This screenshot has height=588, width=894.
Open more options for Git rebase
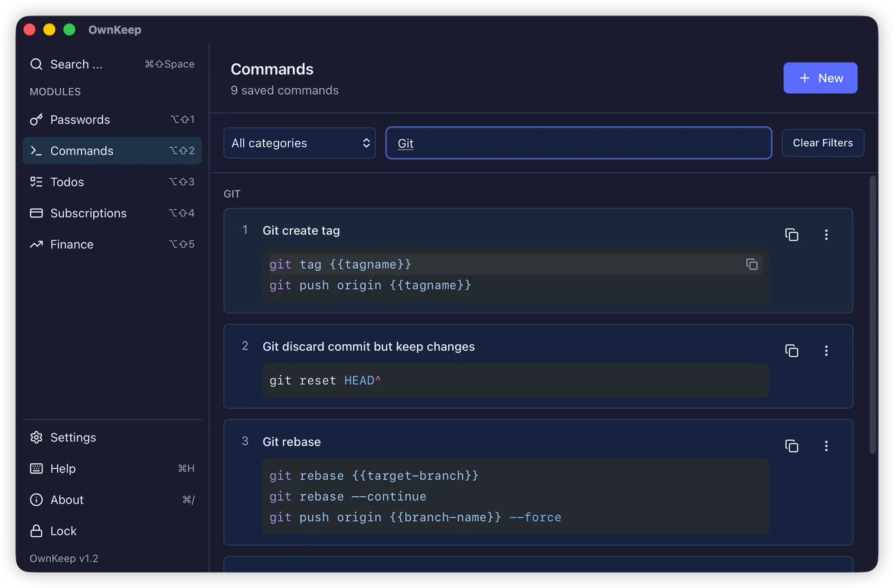pos(826,446)
